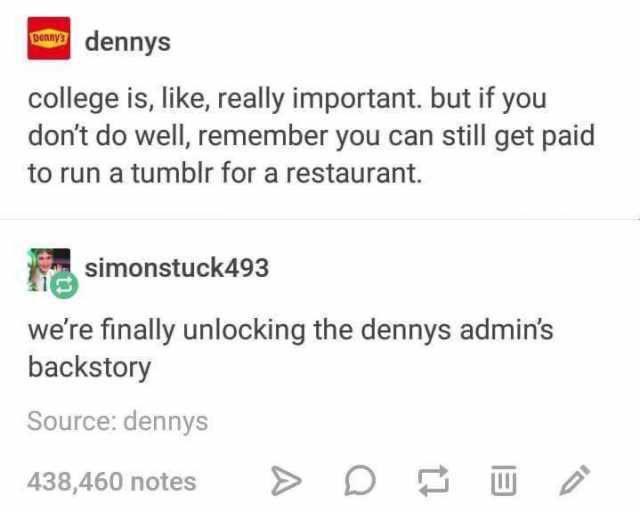Click the green reblog badge on the avatar
The image size is (640, 512).
(64, 285)
